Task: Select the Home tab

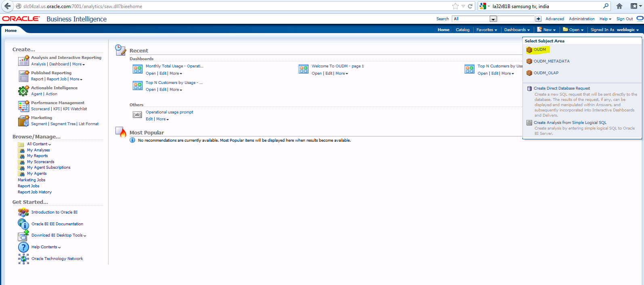Action: pyautogui.click(x=11, y=30)
